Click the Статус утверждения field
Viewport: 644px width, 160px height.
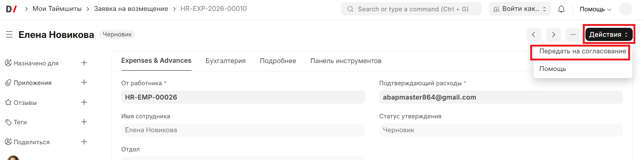pyautogui.click(x=501, y=130)
